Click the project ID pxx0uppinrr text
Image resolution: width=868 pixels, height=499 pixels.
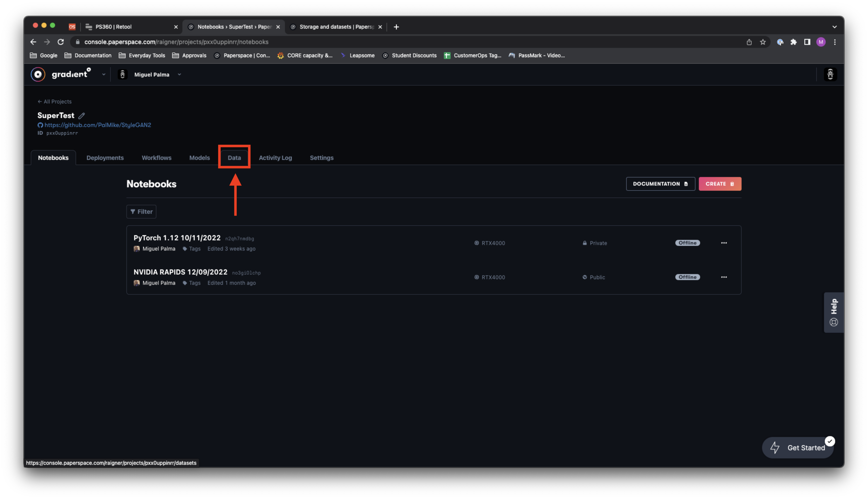click(62, 133)
